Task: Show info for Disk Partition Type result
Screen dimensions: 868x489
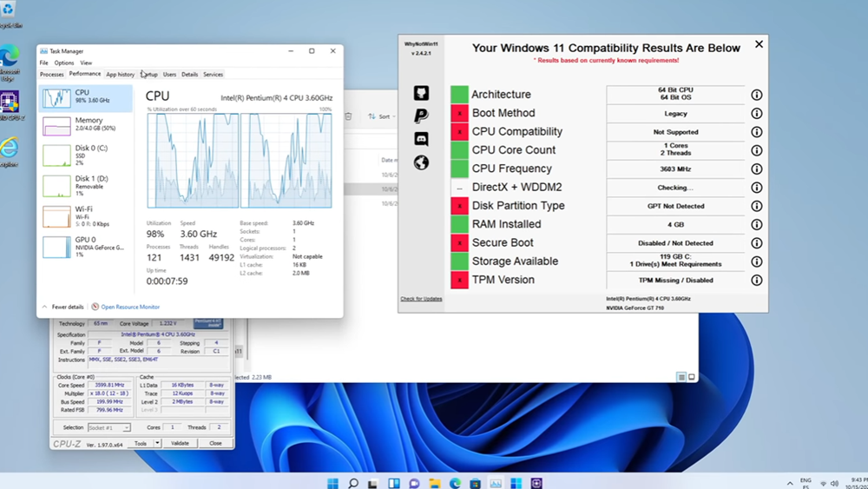Action: [756, 206]
